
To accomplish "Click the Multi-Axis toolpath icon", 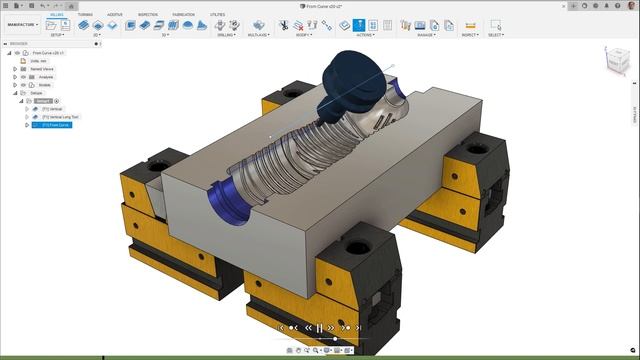I will tap(259, 25).
